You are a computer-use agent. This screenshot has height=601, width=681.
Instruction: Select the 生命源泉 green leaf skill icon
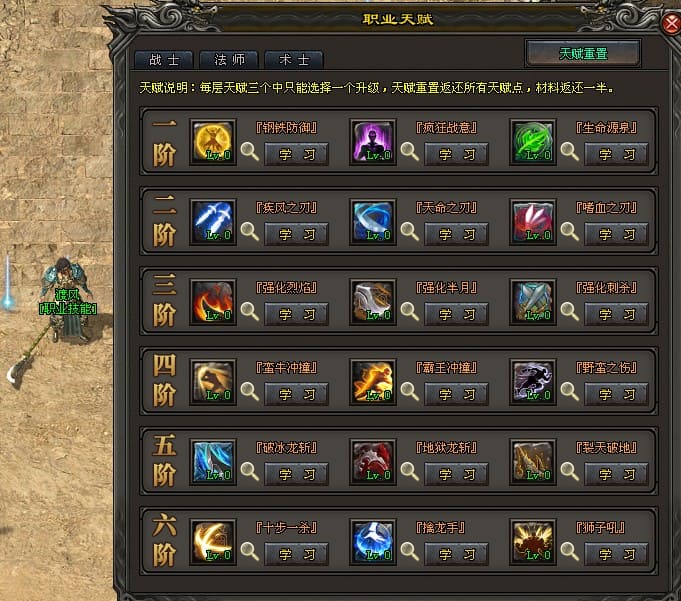point(532,142)
